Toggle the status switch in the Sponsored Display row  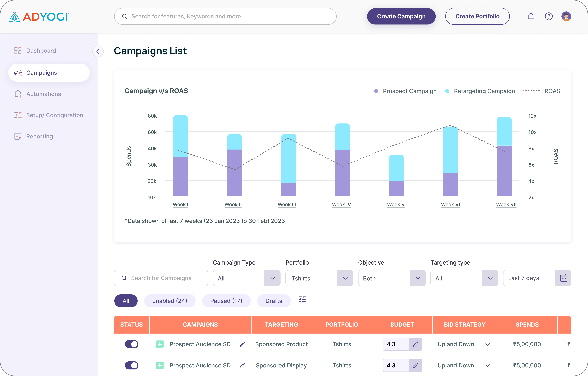point(132,365)
